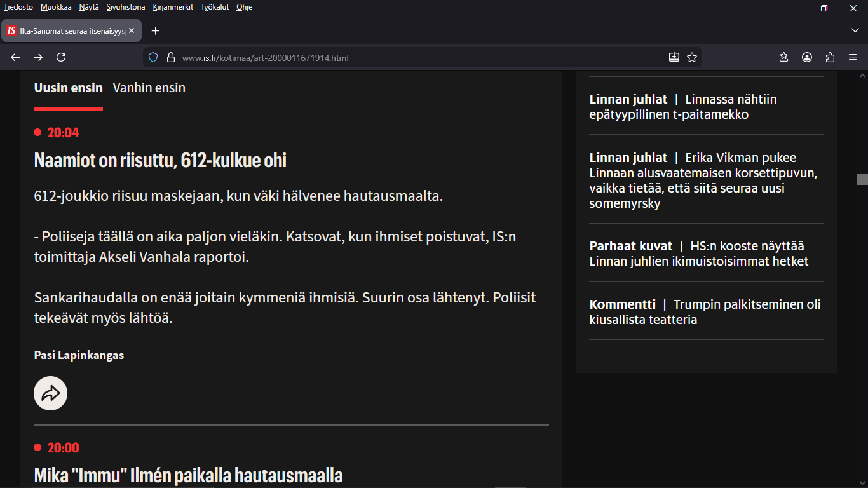Open the Kirjanmerkit menu

coord(173,7)
